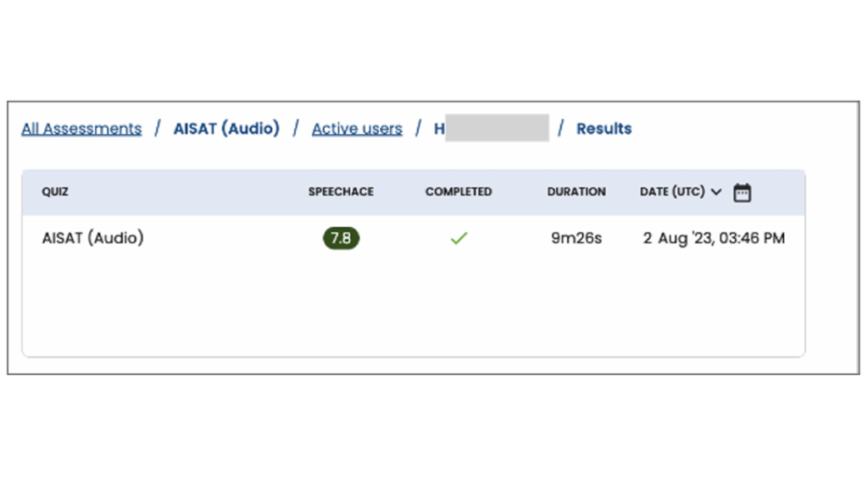The image size is (868, 488).
Task: Select the Results breadcrumb
Action: coord(604,129)
